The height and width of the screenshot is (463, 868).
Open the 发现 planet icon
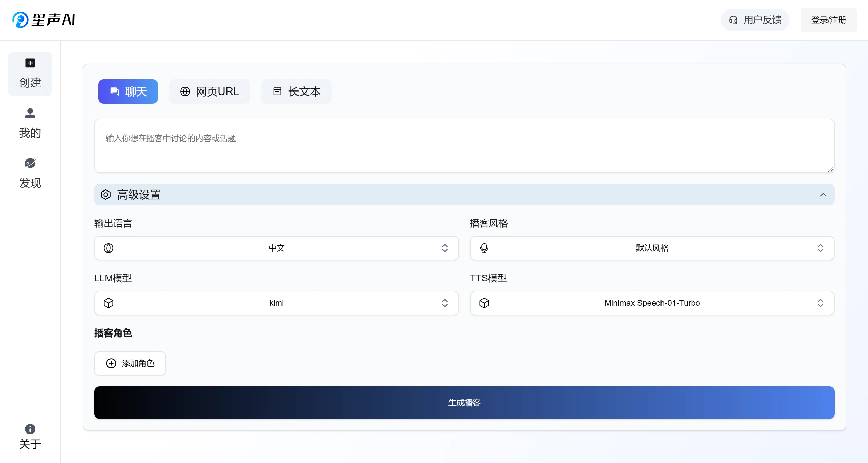click(30, 163)
